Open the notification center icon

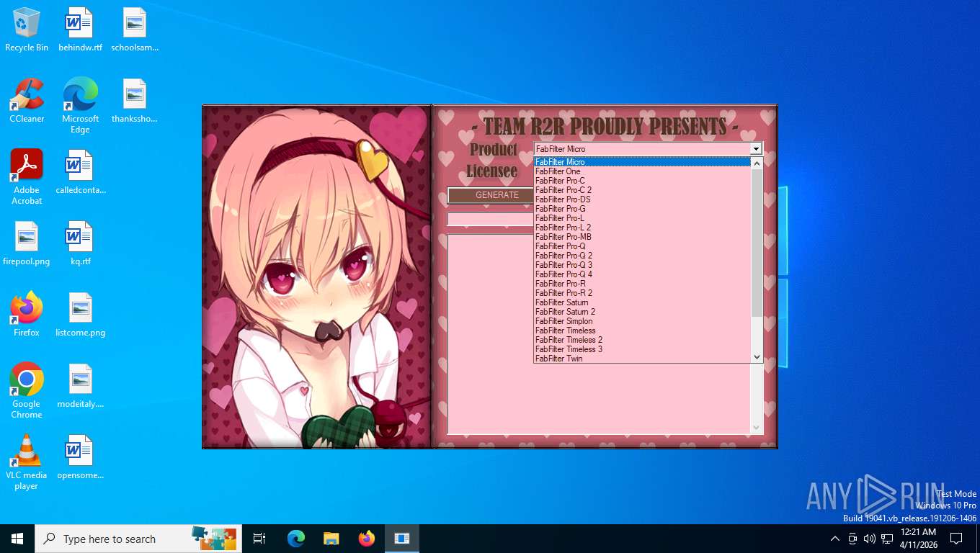pyautogui.click(x=956, y=539)
